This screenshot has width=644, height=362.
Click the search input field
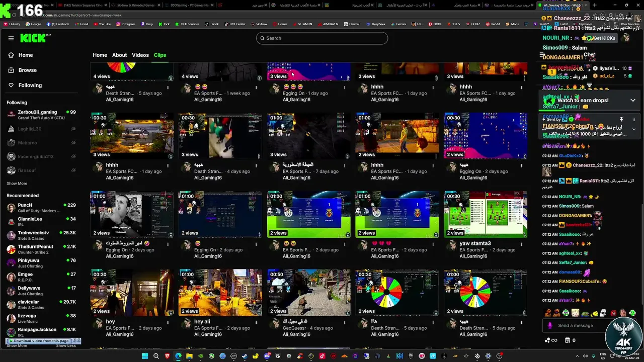pyautogui.click(x=322, y=38)
